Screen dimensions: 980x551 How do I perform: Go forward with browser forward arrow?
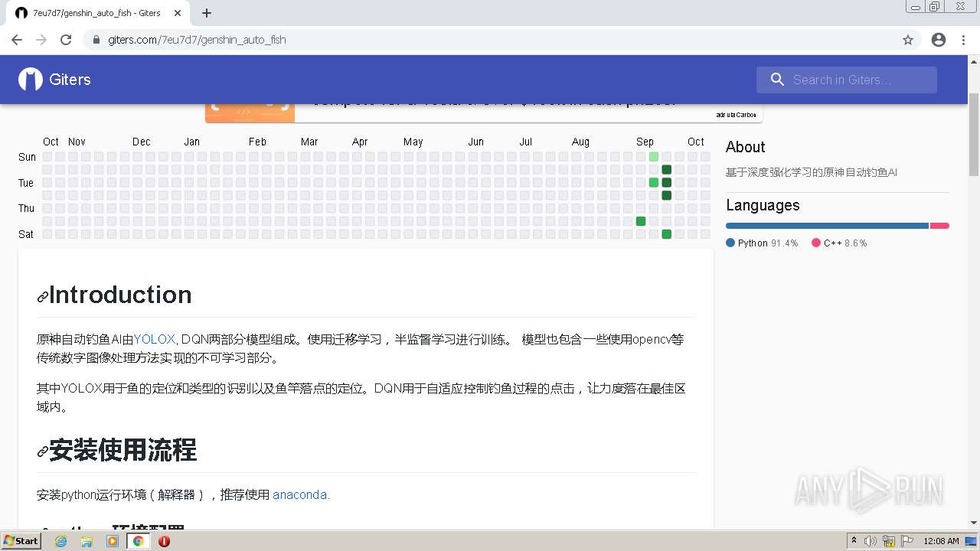[x=41, y=40]
